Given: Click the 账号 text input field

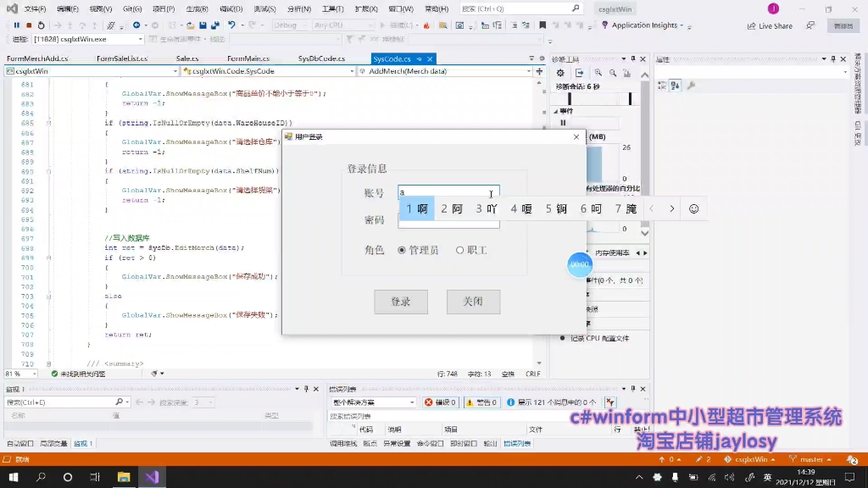Looking at the screenshot, I should (x=448, y=192).
